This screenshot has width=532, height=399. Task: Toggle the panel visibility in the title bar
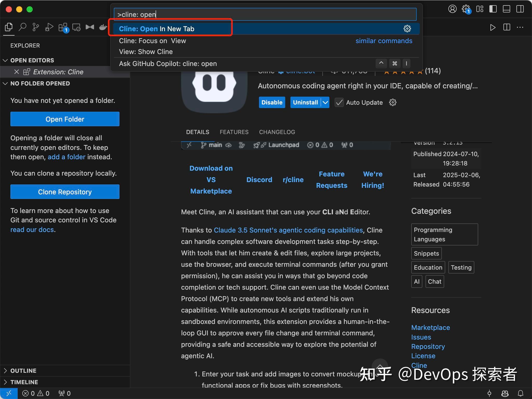click(507, 9)
